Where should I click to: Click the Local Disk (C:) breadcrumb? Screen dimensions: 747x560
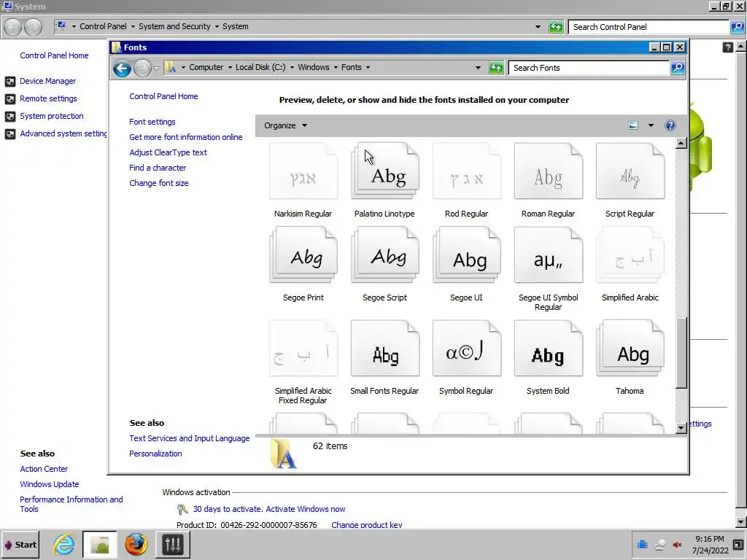point(260,67)
